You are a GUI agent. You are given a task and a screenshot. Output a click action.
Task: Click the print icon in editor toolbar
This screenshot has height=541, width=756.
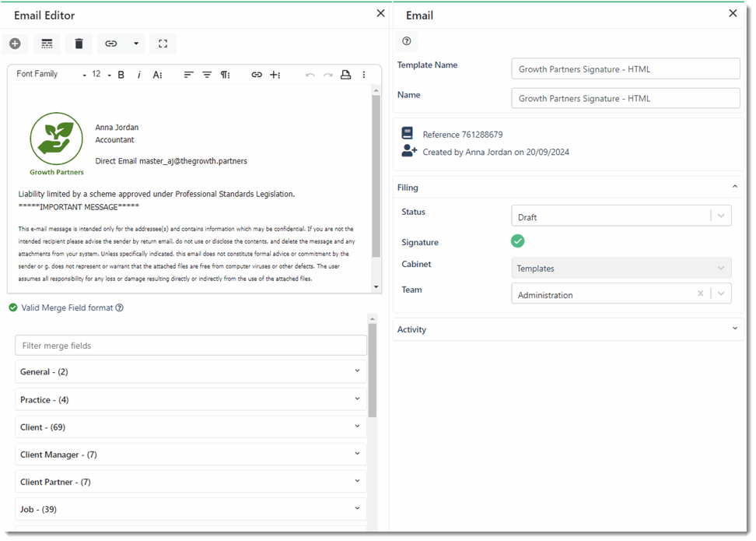point(345,75)
